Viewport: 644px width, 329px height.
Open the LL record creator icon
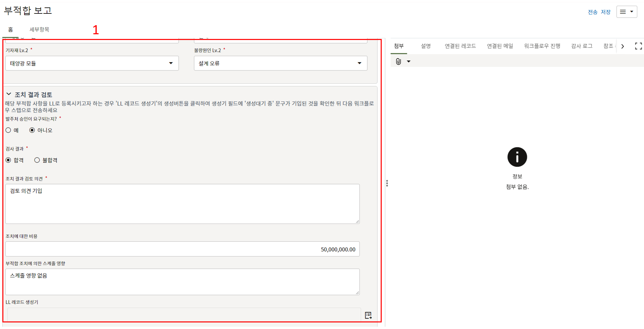(368, 315)
